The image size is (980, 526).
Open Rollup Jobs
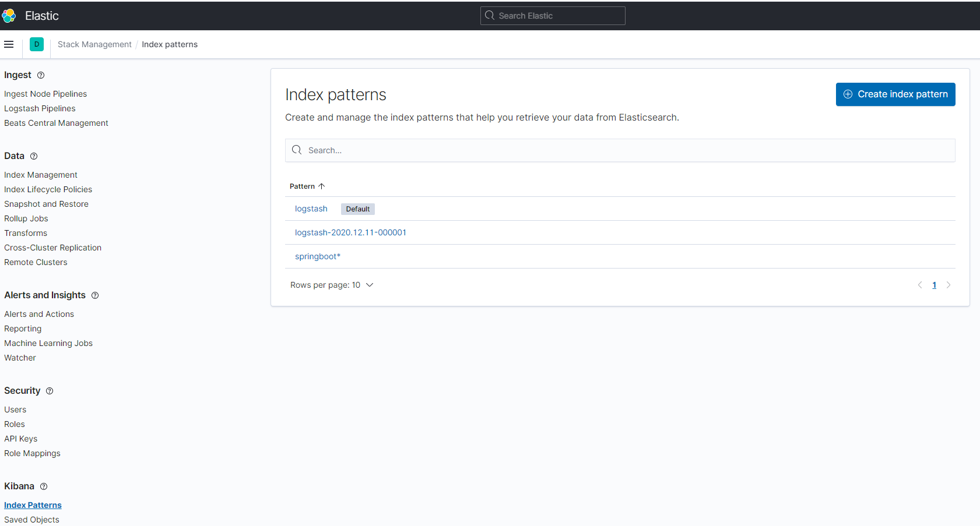coord(26,218)
